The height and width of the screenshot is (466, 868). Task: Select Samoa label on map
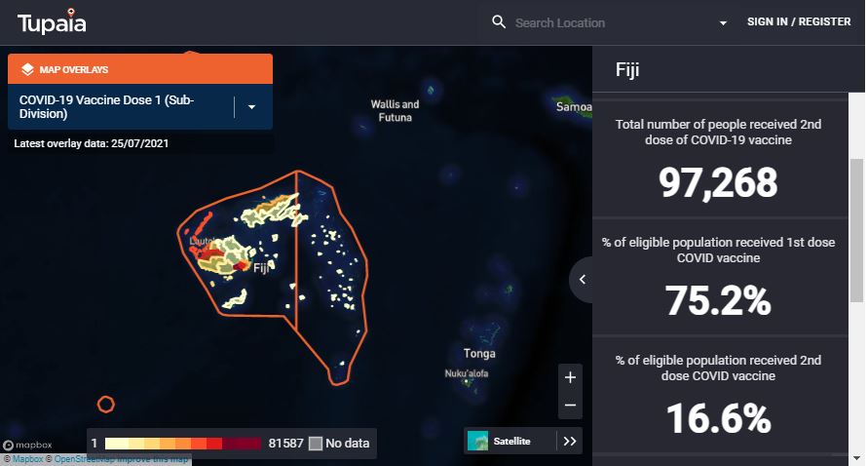pos(574,106)
